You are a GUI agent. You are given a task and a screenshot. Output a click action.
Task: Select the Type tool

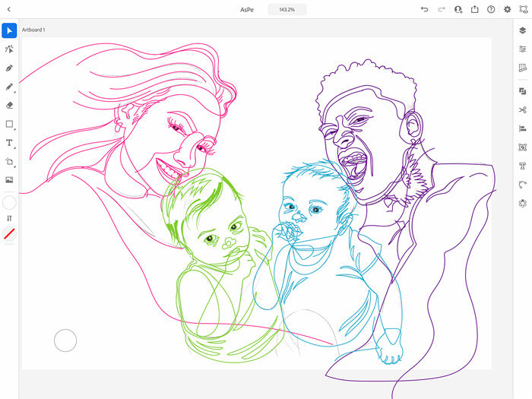[9, 143]
